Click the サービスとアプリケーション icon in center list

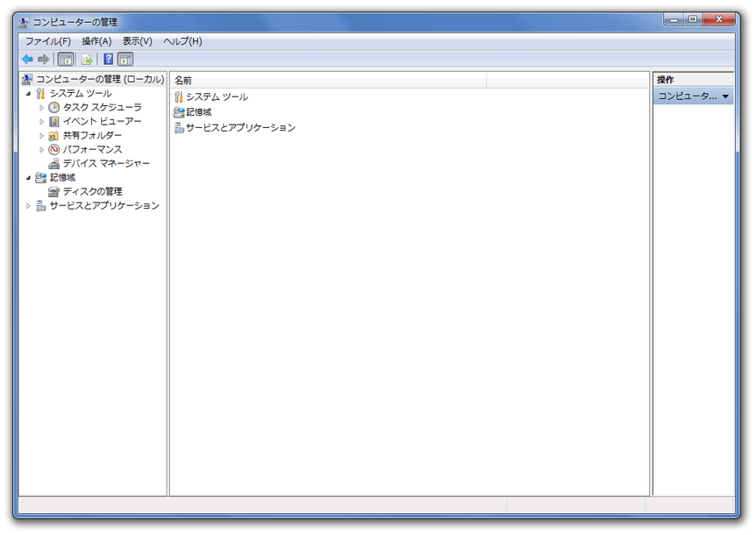coord(180,128)
